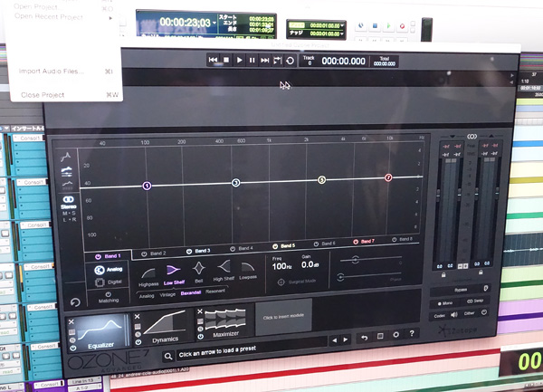Click the circular repeat icon in transport

pos(291,61)
